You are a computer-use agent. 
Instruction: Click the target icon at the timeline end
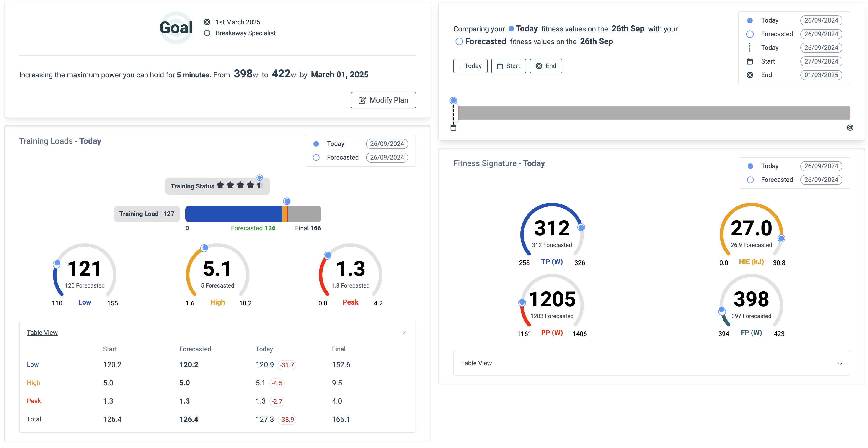pos(850,127)
